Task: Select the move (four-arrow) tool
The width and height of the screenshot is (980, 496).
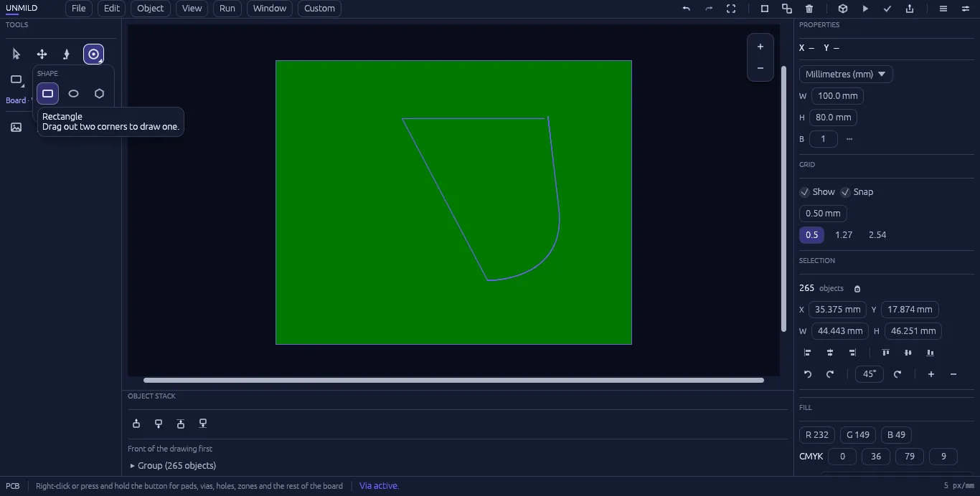Action: [x=42, y=54]
